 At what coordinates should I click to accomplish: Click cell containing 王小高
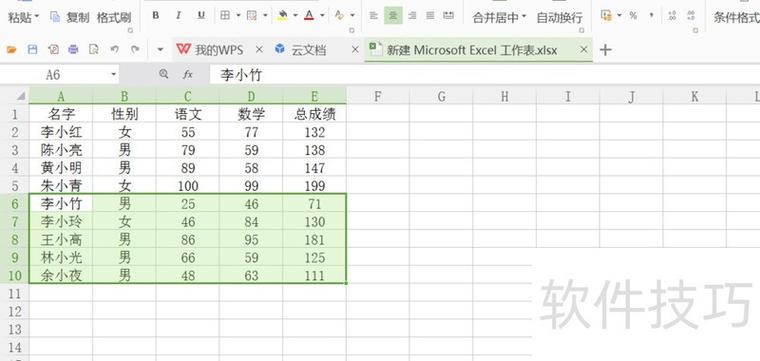coord(61,240)
